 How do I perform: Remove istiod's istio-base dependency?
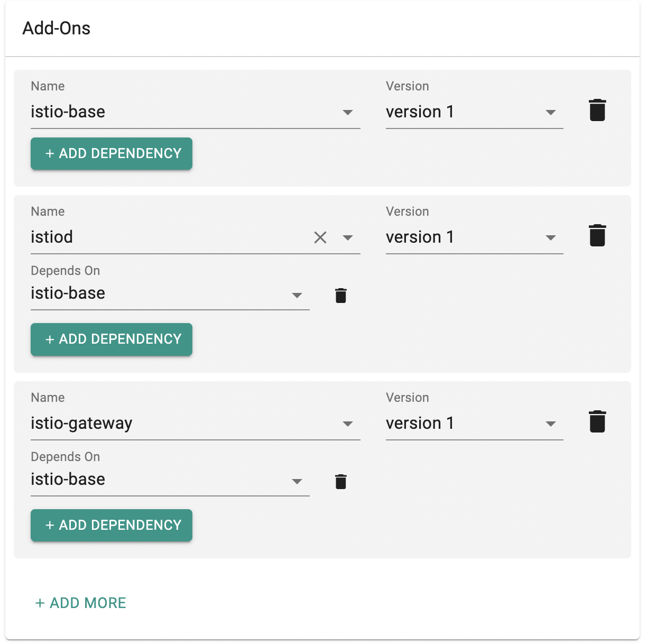[341, 296]
